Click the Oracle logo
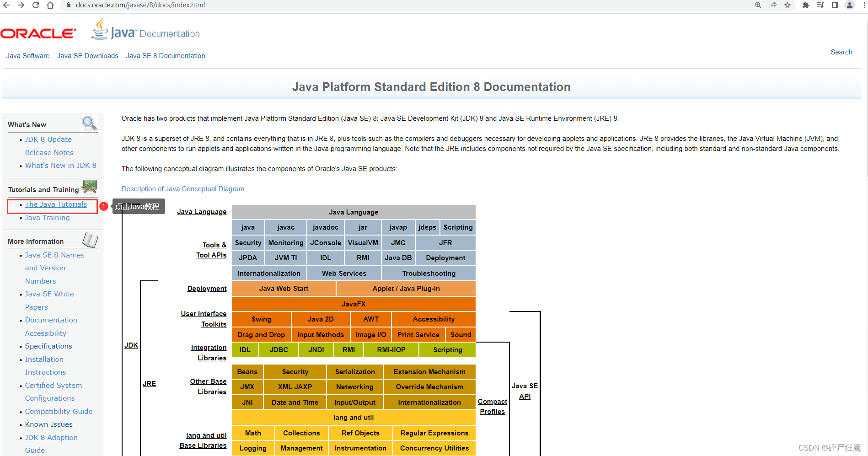The width and height of the screenshot is (868, 456). point(38,33)
